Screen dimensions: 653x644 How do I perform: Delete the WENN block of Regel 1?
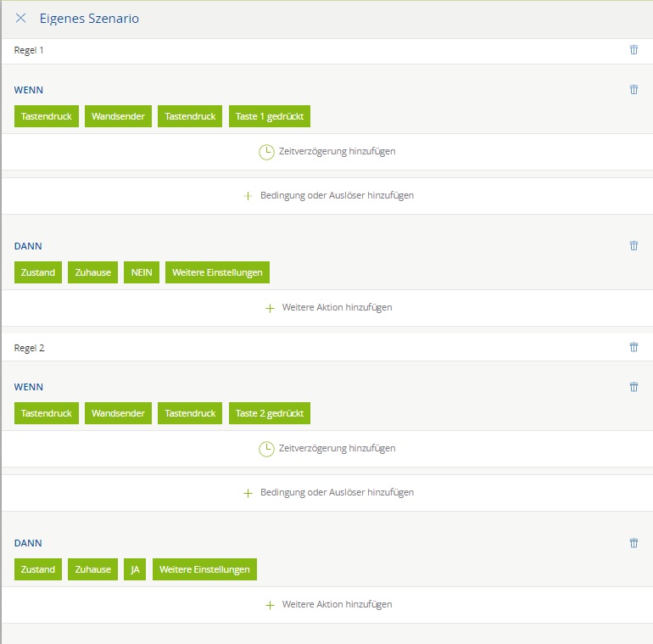633,89
